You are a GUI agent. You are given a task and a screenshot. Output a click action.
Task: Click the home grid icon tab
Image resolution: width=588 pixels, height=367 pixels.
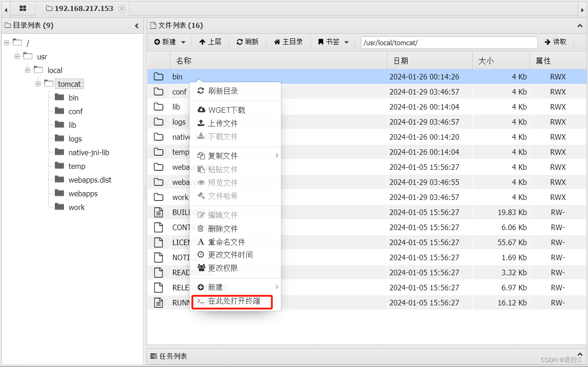[22, 8]
